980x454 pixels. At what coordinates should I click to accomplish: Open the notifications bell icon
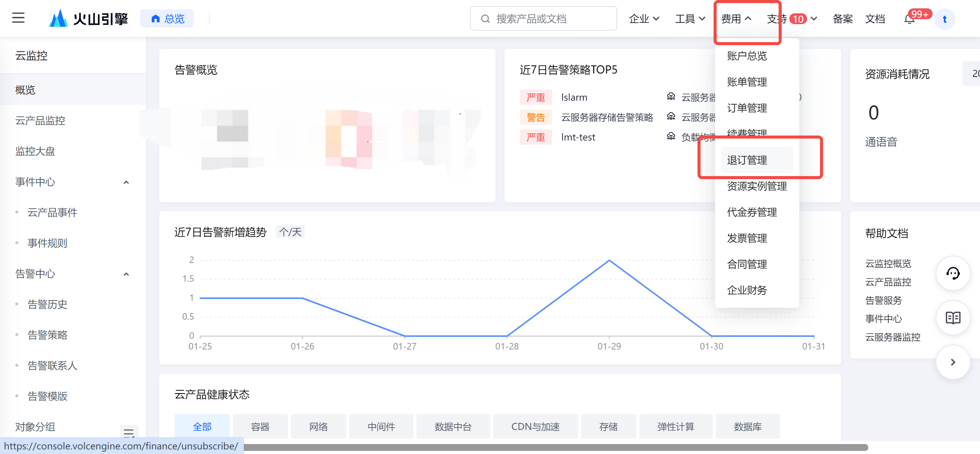909,19
